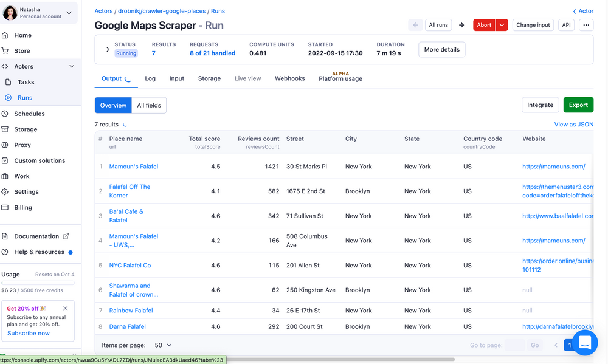Open Schedules from the sidebar
The height and width of the screenshot is (364, 608).
(31, 114)
